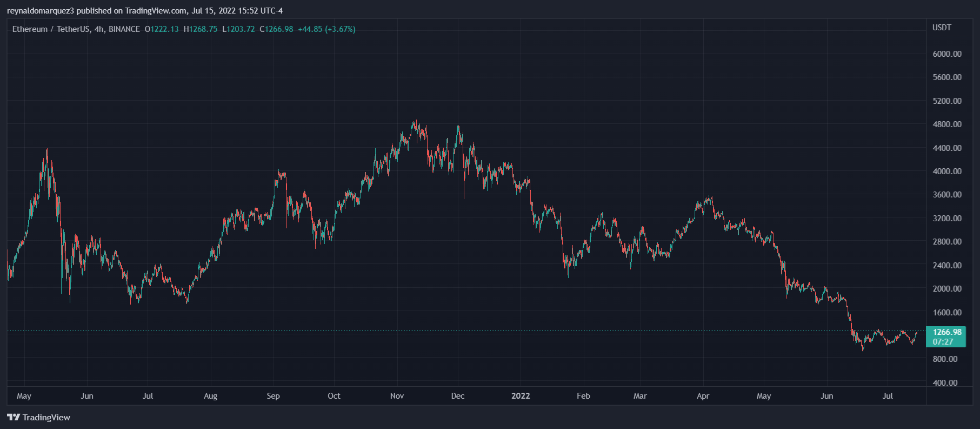Click the current price label 1266.98
Viewport: 980px width, 429px height.
[x=947, y=332]
